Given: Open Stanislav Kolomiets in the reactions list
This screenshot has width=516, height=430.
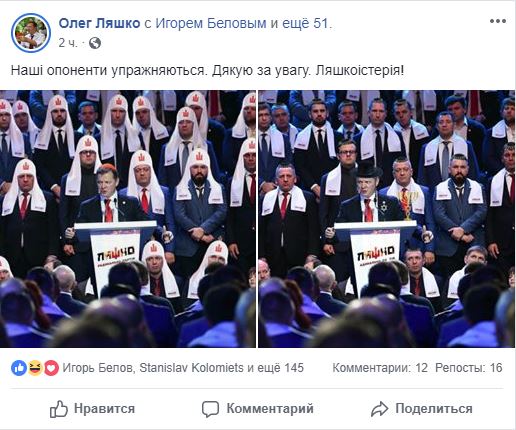Looking at the screenshot, I should click(x=192, y=368).
